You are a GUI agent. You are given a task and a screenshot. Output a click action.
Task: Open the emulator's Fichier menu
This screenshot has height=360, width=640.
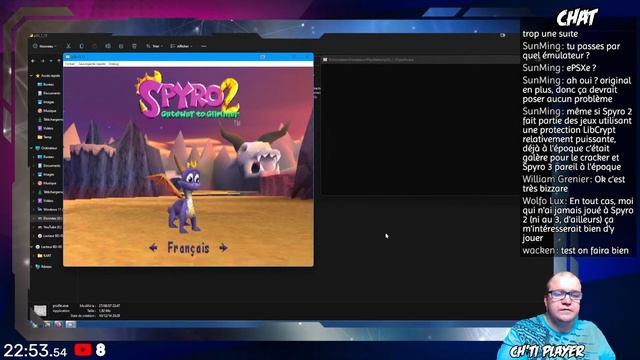70,64
